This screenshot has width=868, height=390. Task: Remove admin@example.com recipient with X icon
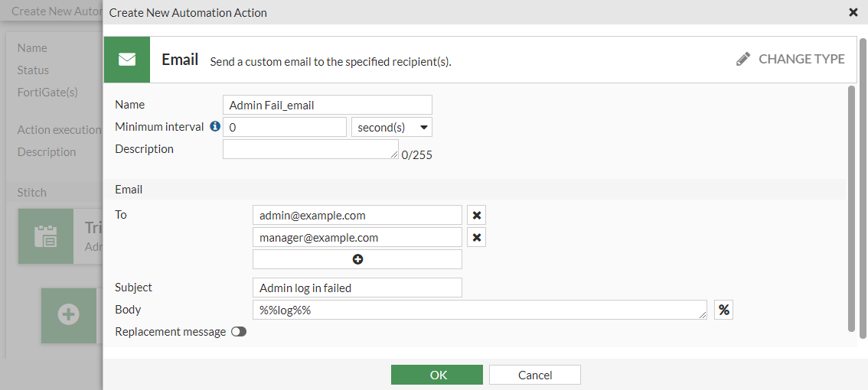(476, 216)
